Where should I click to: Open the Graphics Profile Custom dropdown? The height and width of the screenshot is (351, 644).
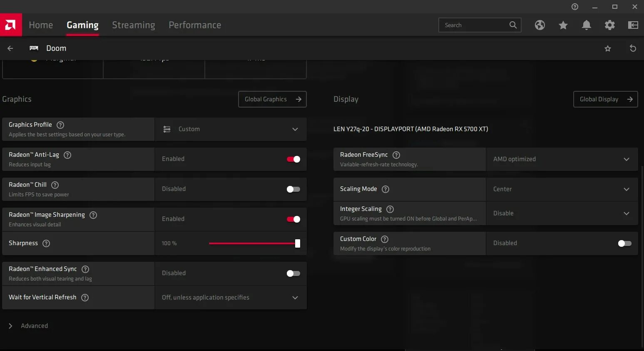point(231,129)
